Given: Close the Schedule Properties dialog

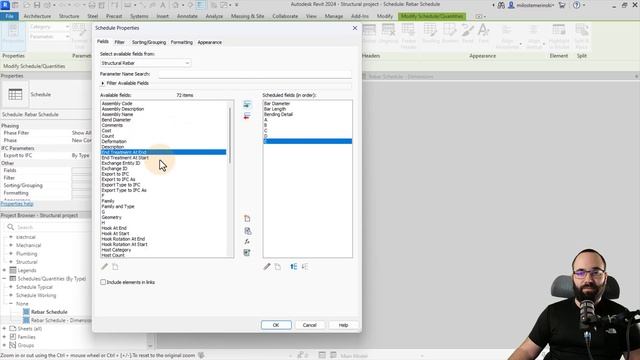Looking at the screenshot, I should tap(355, 28).
